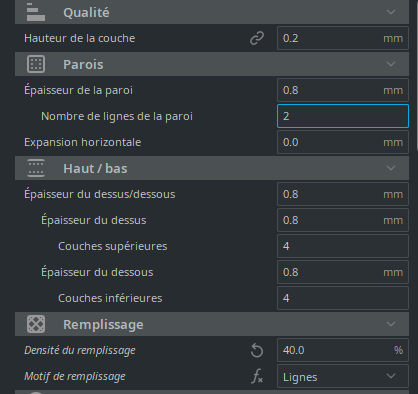Screen dimensions: 418x394
Task: Reset Densité du remplissage with revert arrow
Action: click(257, 350)
